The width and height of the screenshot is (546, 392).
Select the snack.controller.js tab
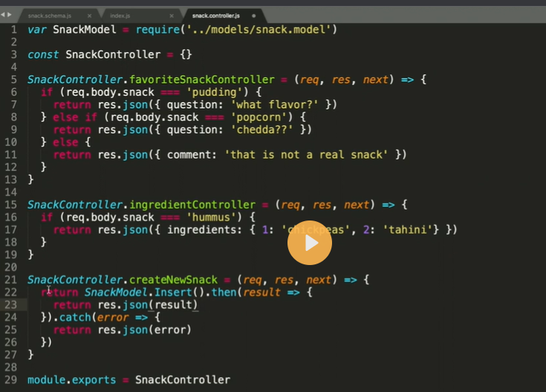(x=215, y=15)
